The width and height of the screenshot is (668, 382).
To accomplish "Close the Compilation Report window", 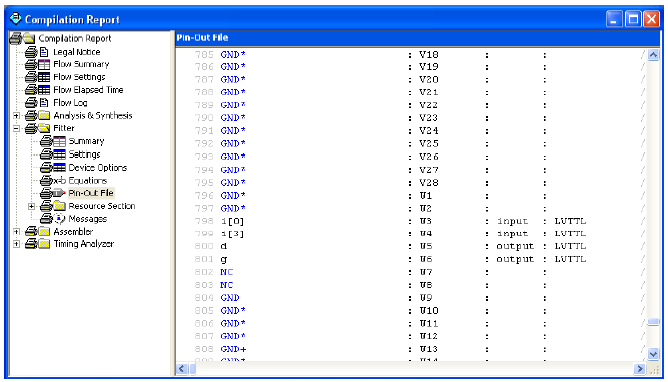I will point(651,19).
